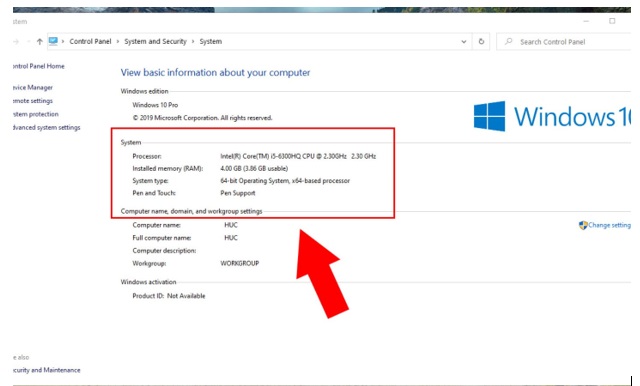The width and height of the screenshot is (640, 386).
Task: Open Security and Maintenance link
Action: coord(47,370)
